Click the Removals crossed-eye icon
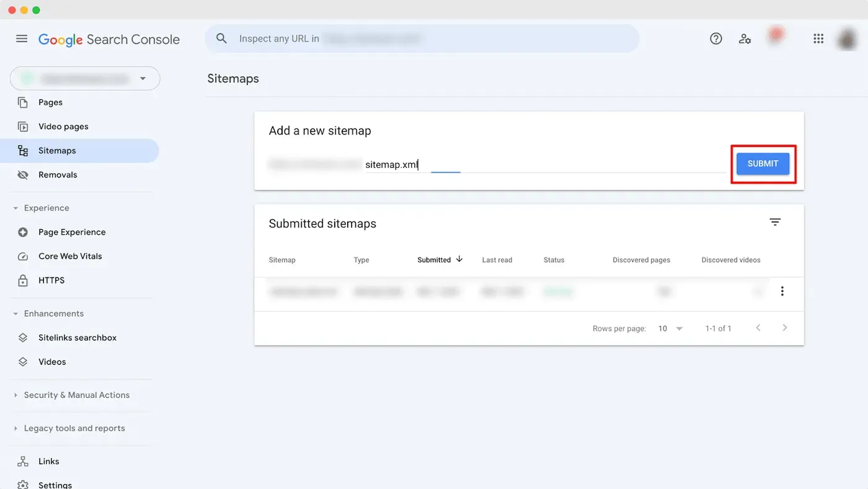This screenshot has width=868, height=489. (23, 175)
